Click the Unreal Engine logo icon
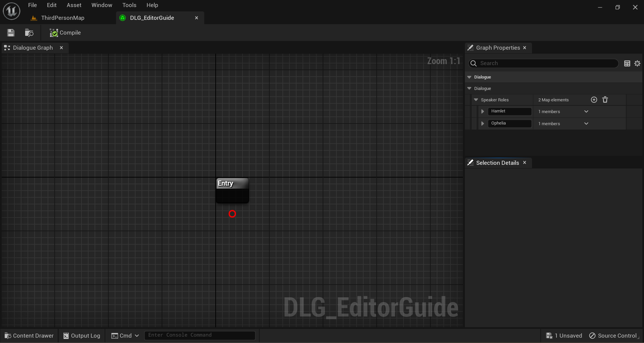The image size is (644, 343). click(x=11, y=11)
